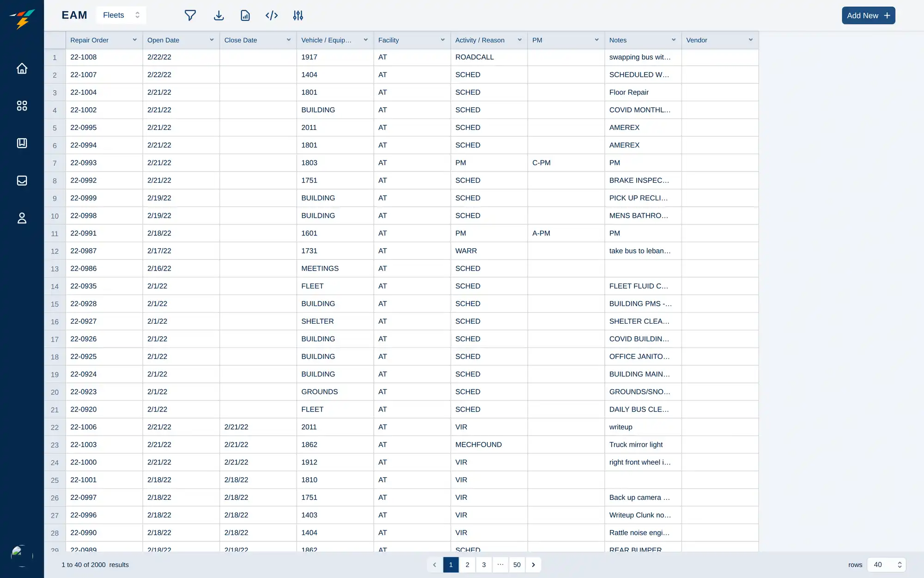The image size is (924, 578).
Task: Go to Home in the sidebar
Action: coord(22,68)
